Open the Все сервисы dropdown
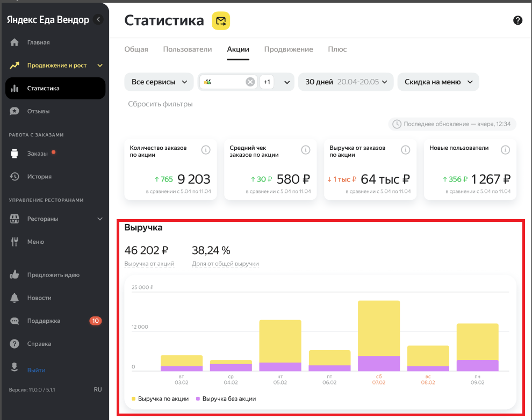The width and height of the screenshot is (532, 420). click(159, 82)
